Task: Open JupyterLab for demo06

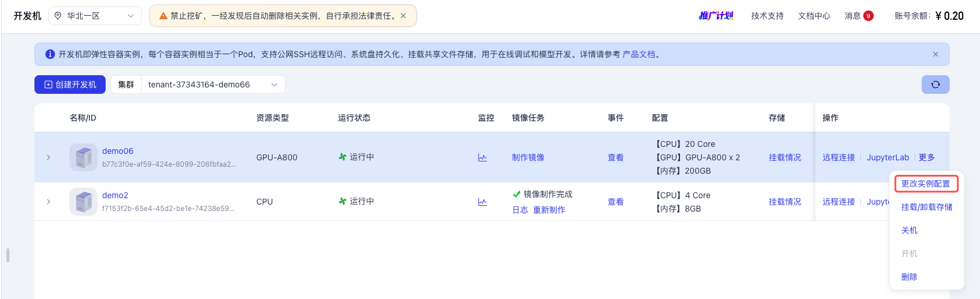Action: (887, 157)
